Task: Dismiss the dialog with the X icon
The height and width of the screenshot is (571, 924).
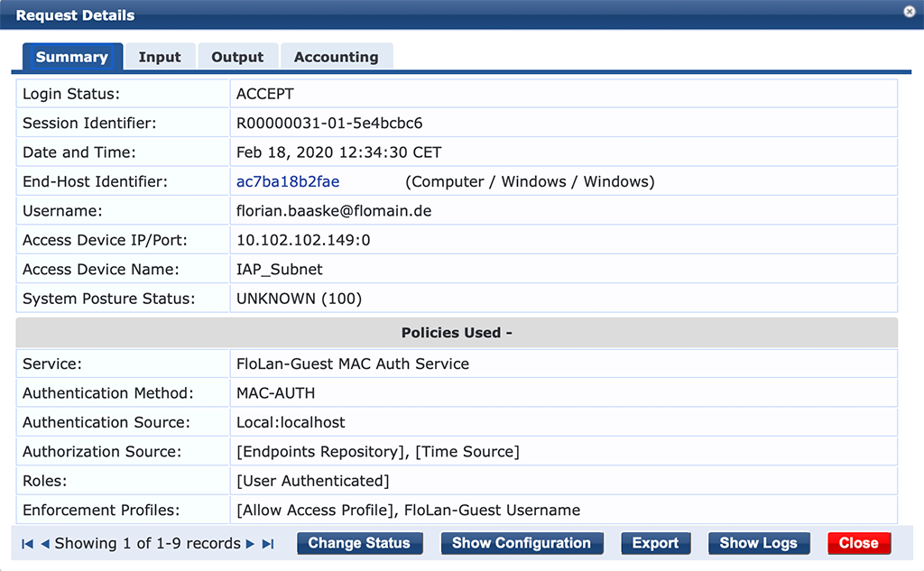Action: [x=909, y=12]
